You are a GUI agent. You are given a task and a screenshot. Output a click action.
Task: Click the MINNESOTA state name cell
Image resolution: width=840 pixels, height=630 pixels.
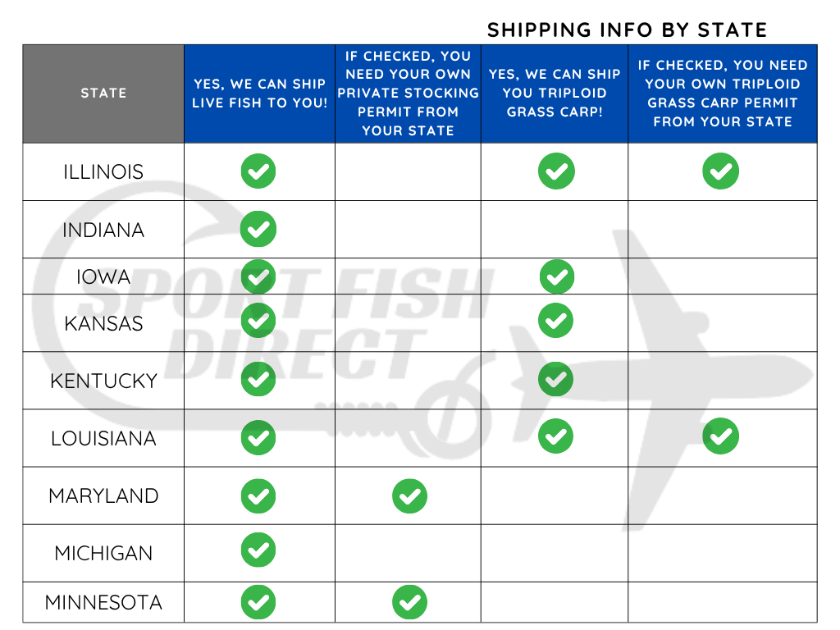(103, 603)
